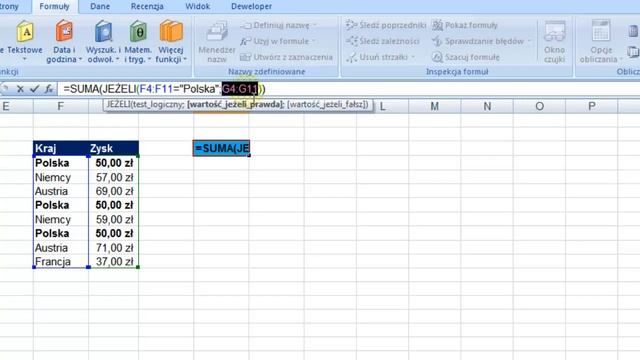The image size is (640, 360).
Task: Click Usuń strzałki
Action: click(x=380, y=57)
